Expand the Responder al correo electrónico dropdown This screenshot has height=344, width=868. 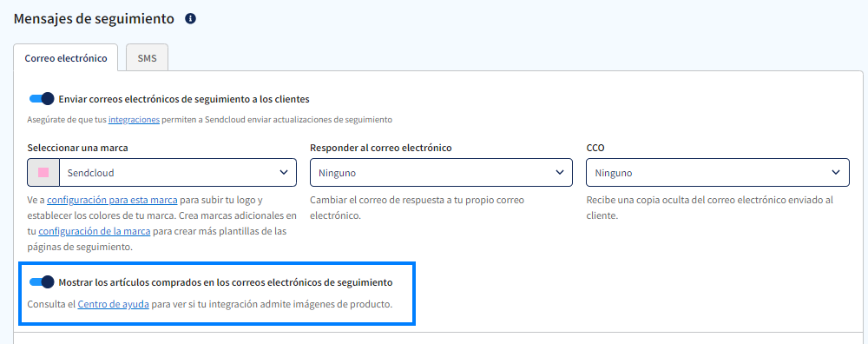click(441, 173)
